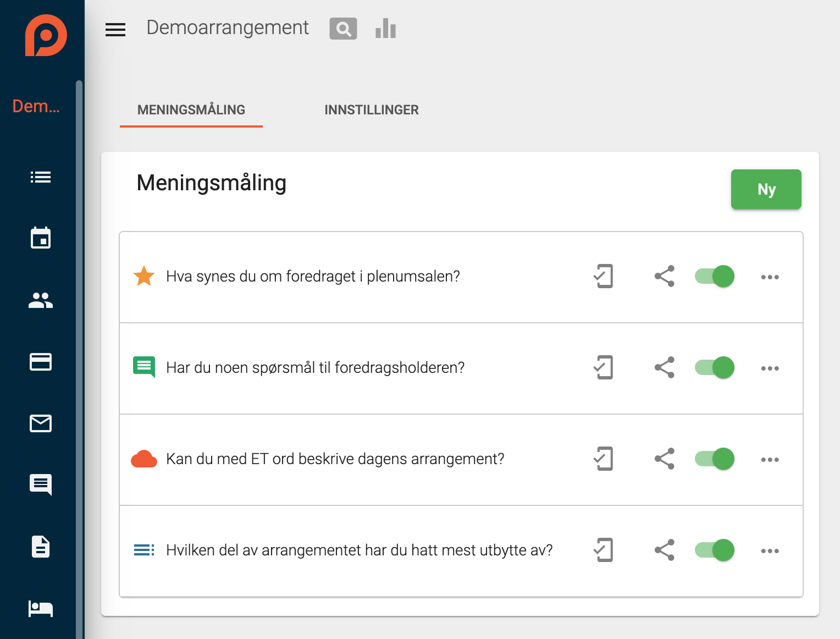This screenshot has width=840, height=639.
Task: Toggle off the foredragsholderen question switch
Action: click(x=715, y=367)
